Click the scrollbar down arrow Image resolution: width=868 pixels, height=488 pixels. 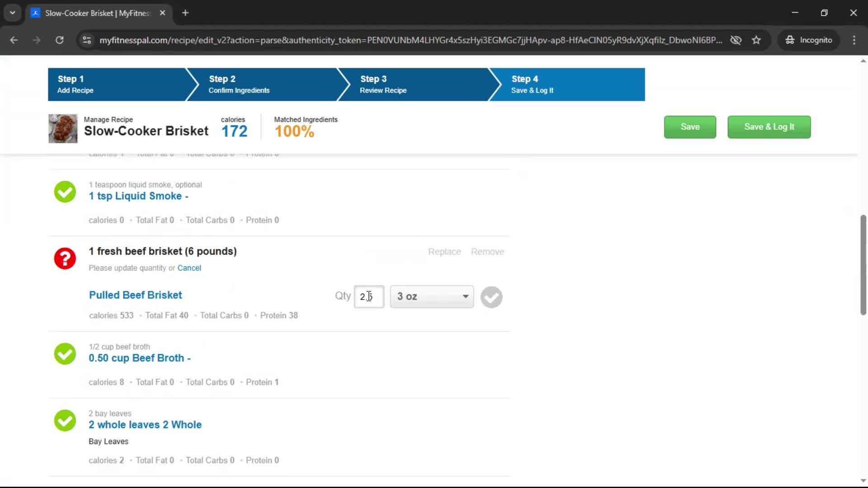pyautogui.click(x=863, y=481)
